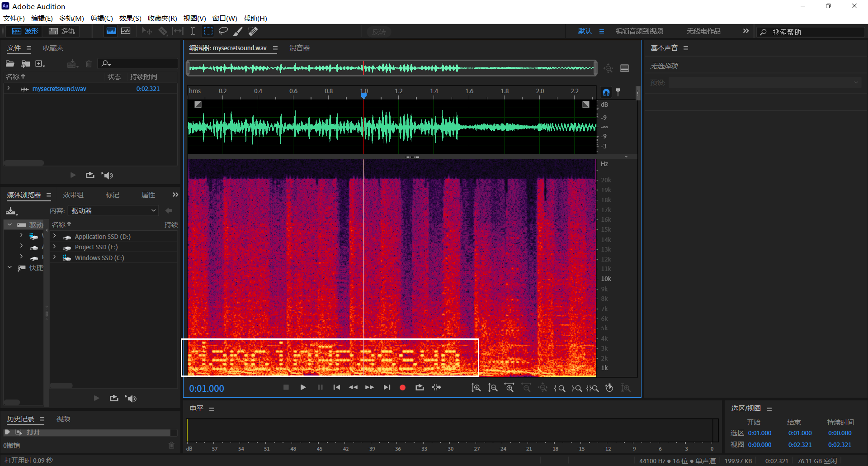Click rewind button in transport
The height and width of the screenshot is (466, 868).
(x=353, y=388)
